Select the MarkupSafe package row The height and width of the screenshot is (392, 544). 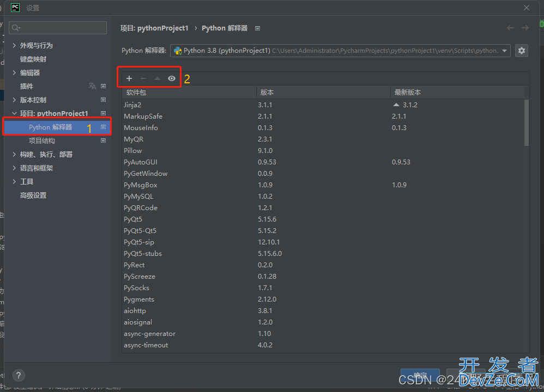323,116
